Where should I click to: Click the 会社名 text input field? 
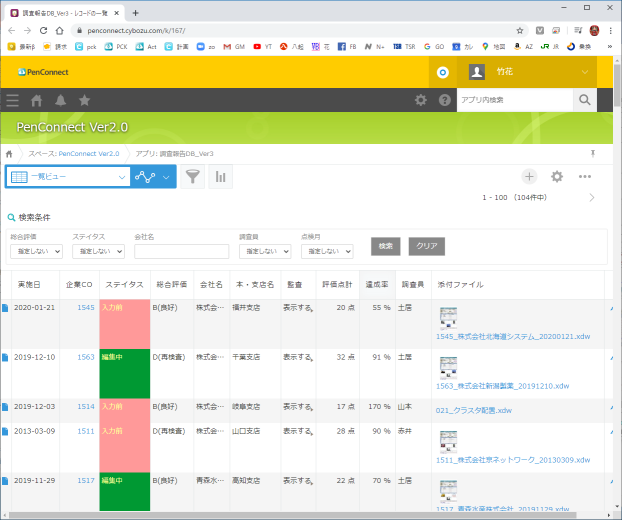coord(181,251)
